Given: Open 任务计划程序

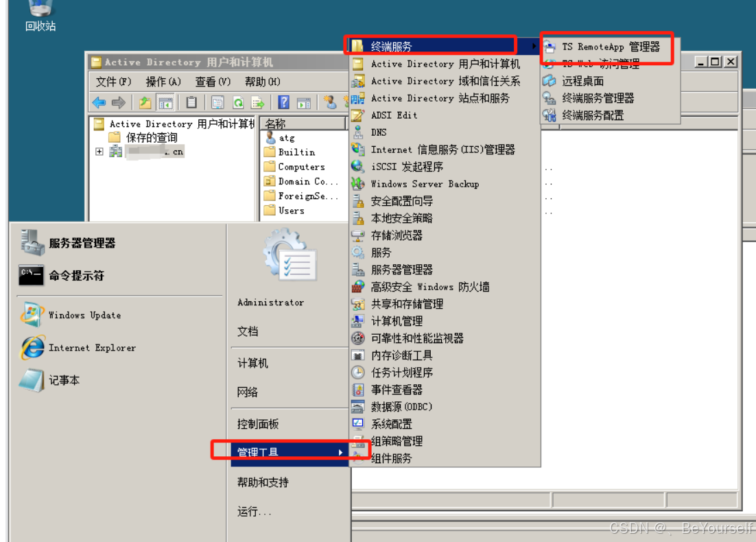Looking at the screenshot, I should [444, 373].
